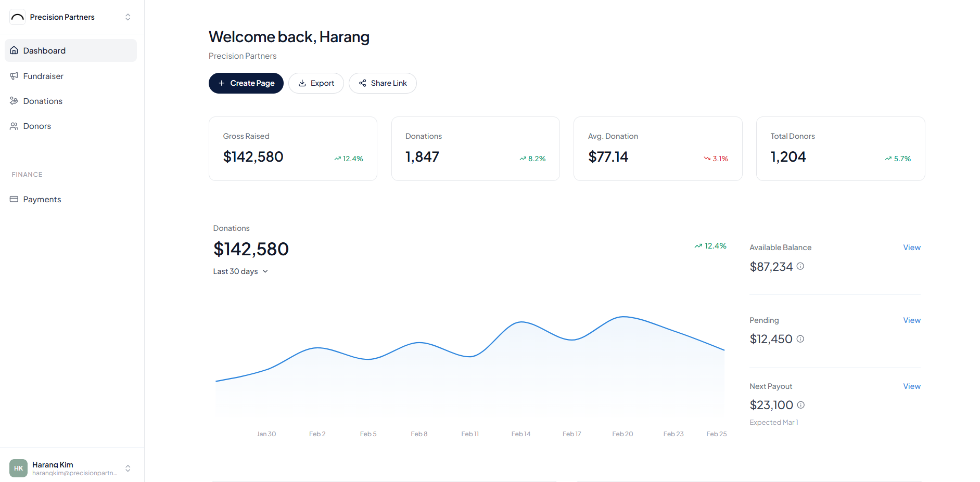Screen dimensions: 980x482
Task: Click the Export button
Action: [316, 83]
